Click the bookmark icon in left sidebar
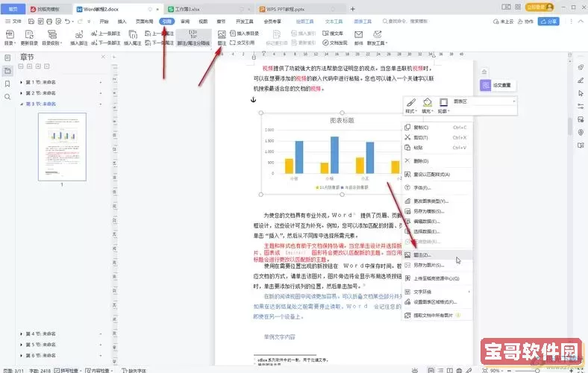This screenshot has height=373, width=588. pyautogui.click(x=7, y=84)
